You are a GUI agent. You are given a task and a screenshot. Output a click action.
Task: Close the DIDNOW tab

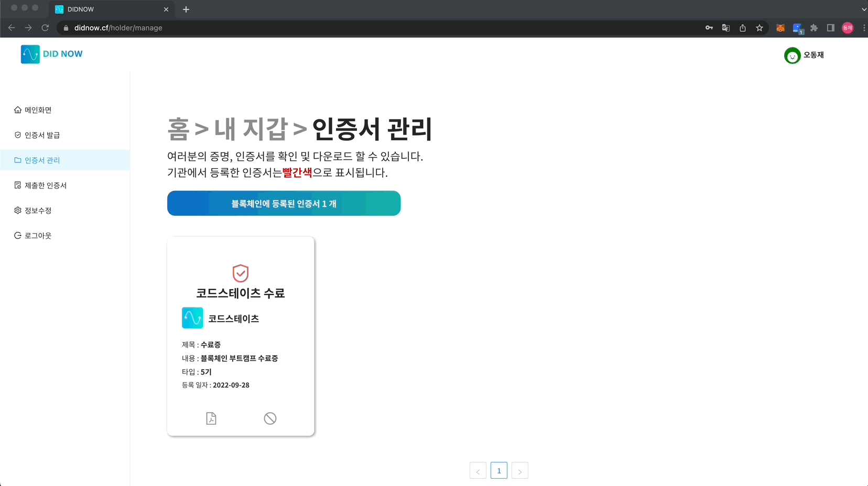pos(166,9)
